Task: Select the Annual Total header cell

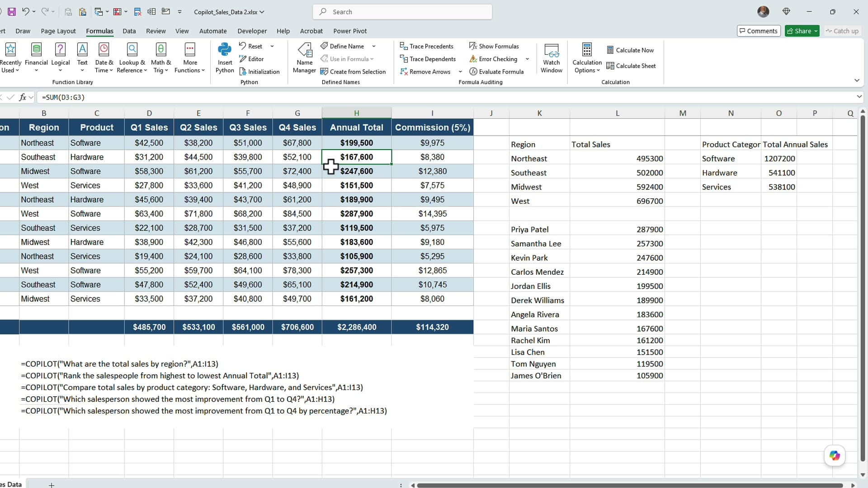Action: tap(357, 127)
